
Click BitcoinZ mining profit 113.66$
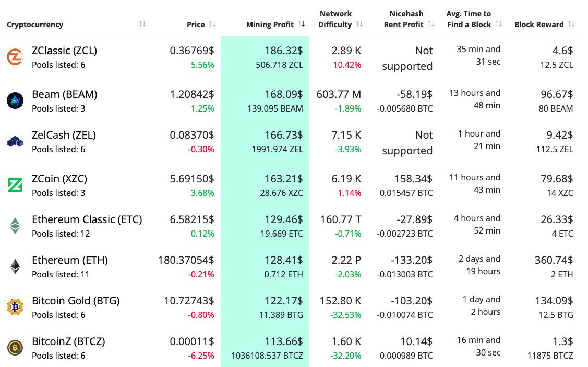pyautogui.click(x=283, y=341)
